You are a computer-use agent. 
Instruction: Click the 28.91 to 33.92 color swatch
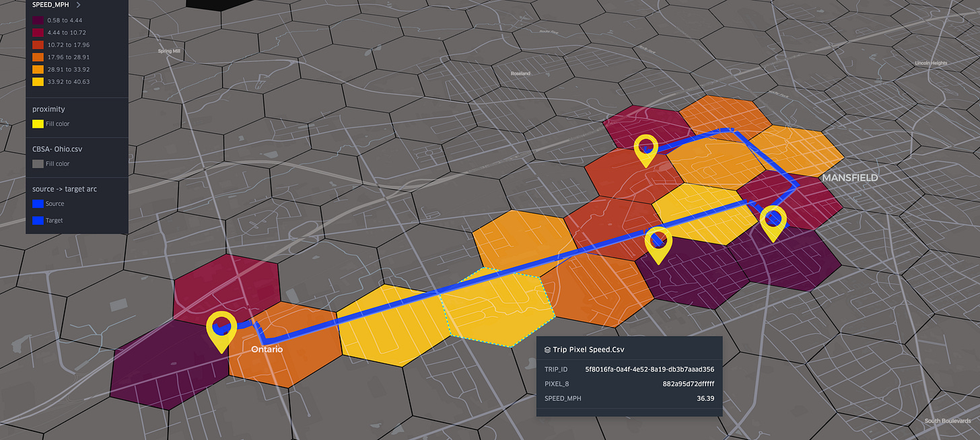[38, 69]
